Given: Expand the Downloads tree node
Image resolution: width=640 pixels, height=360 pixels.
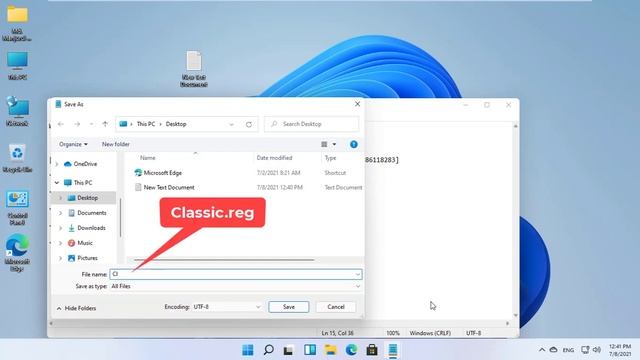Looking at the screenshot, I should [60, 228].
